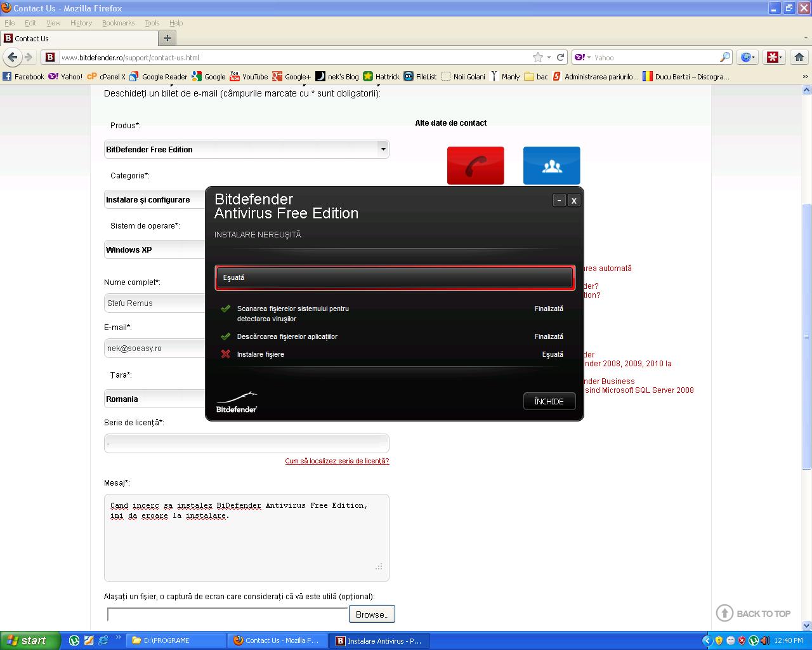Click the red phone contact icon
The height and width of the screenshot is (650, 812).
click(x=475, y=165)
